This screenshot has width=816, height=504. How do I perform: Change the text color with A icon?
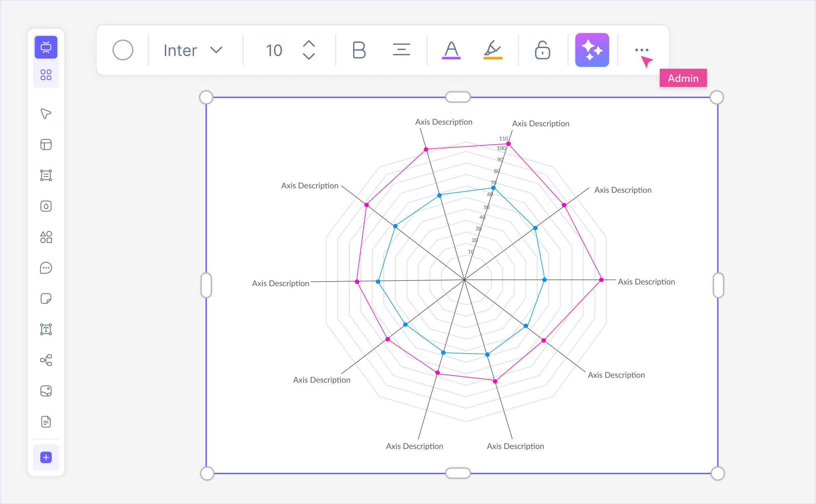(451, 50)
